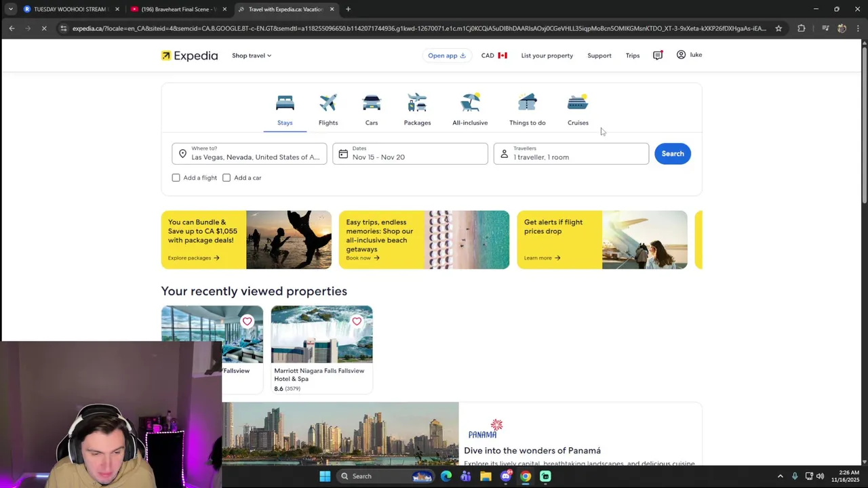Open the messages chat icon
Screen dimensions: 868x488
pyautogui.click(x=658, y=56)
